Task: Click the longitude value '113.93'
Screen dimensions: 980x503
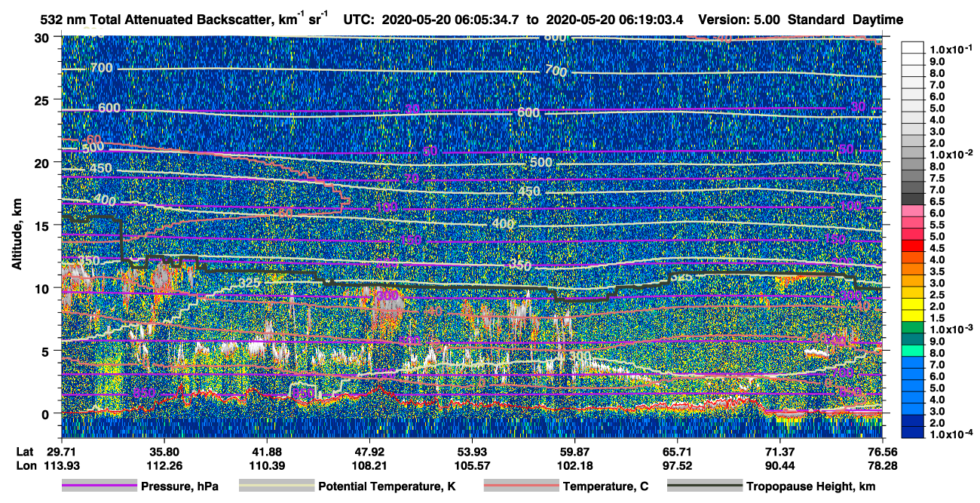Action: [62, 465]
